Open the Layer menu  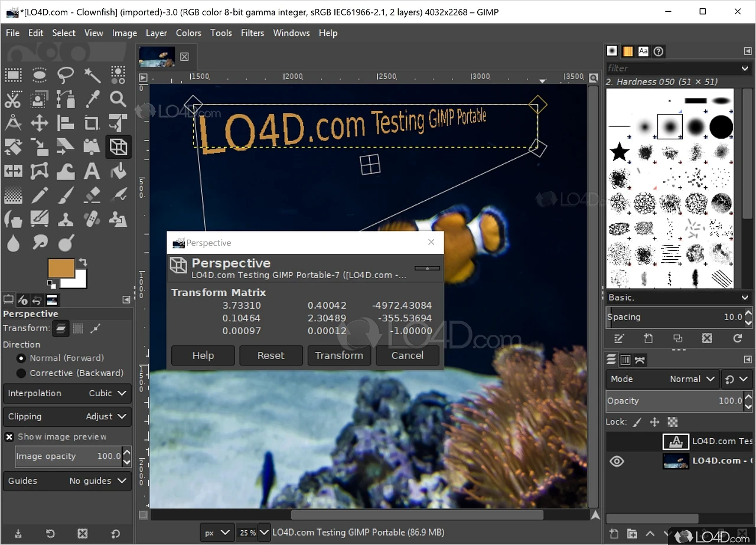click(x=157, y=33)
